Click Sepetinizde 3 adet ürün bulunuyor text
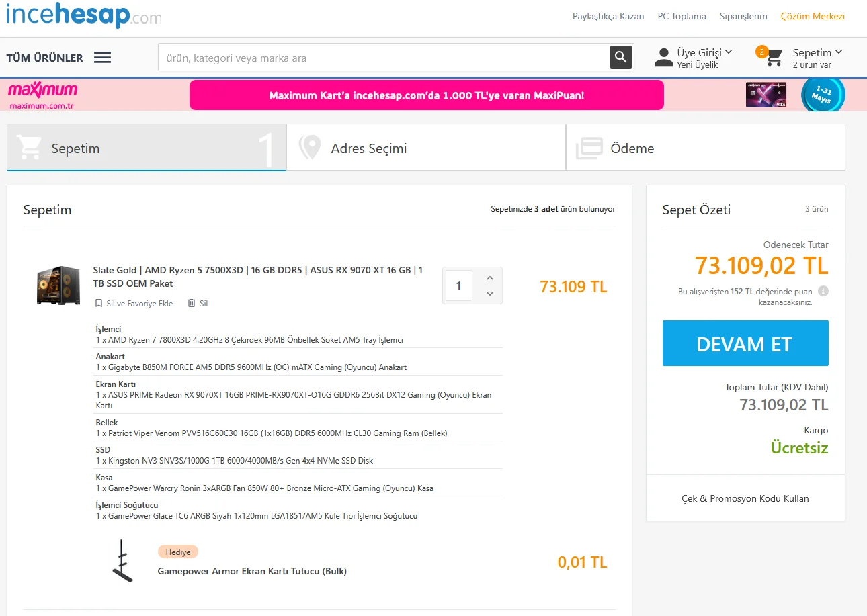Viewport: 867px width, 616px height. tap(553, 209)
